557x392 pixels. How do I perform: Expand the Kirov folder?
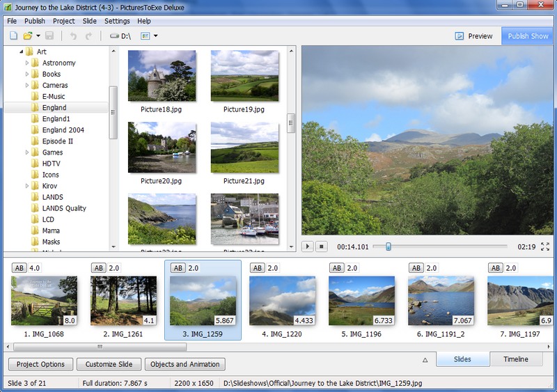pos(27,186)
